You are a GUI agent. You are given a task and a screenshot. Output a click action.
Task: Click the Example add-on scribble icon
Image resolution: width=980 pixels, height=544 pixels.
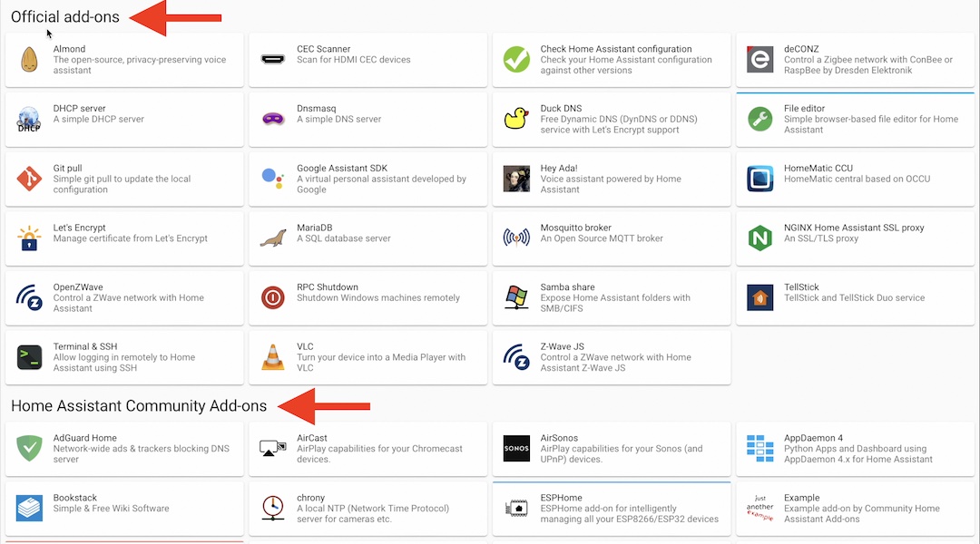click(760, 508)
